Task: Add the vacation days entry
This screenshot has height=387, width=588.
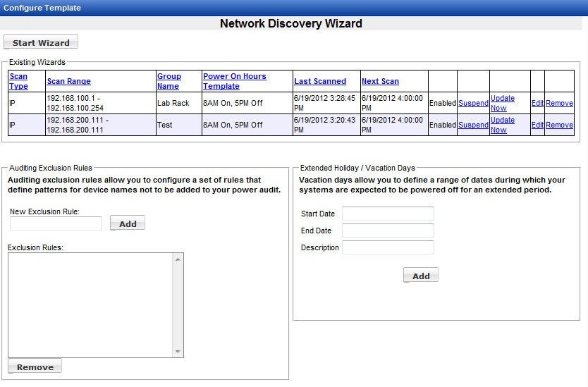Action: click(421, 276)
